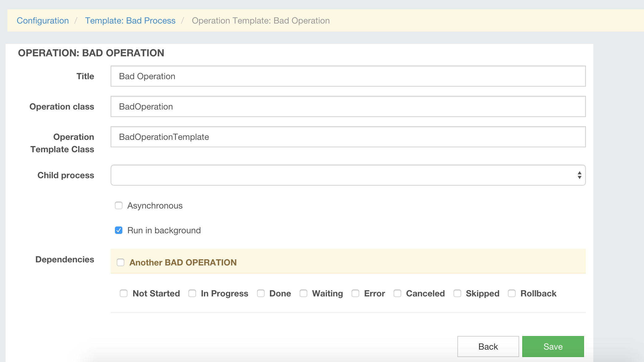Edit the Operation Template Class field

(x=348, y=137)
